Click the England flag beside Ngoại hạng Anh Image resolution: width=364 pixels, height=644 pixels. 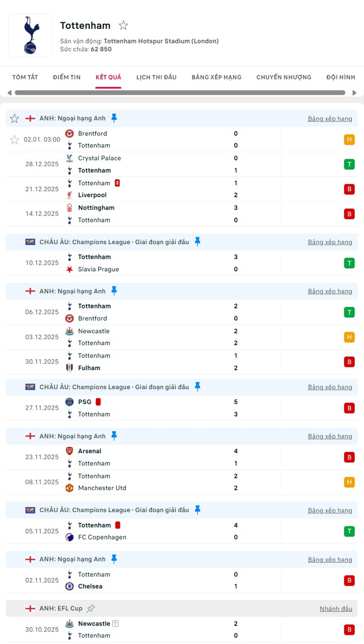30,119
